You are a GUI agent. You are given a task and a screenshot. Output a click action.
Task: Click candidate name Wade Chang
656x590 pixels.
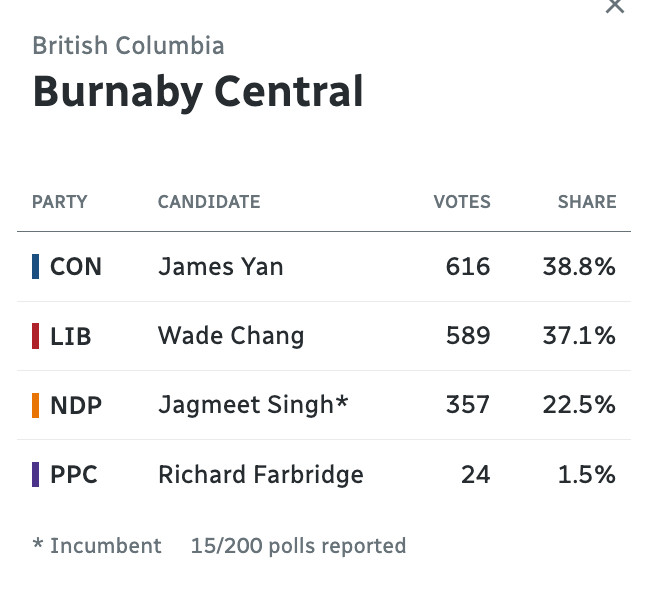click(231, 336)
